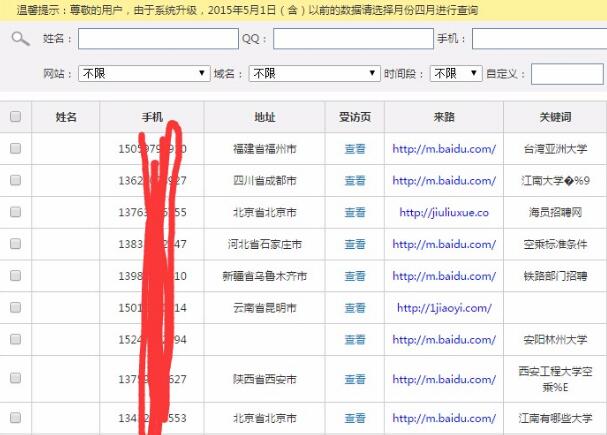
Task: Click the magnifying glass search icon
Action: click(x=20, y=39)
